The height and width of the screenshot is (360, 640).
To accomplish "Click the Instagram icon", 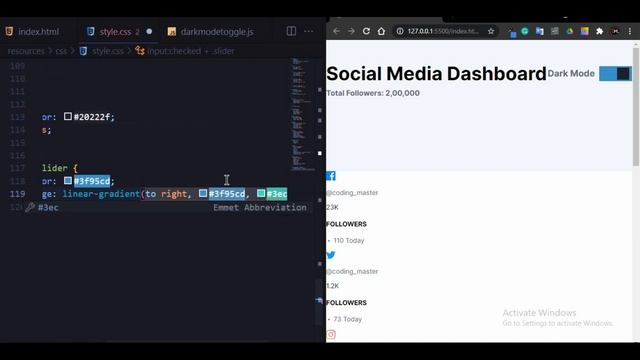I will pyautogui.click(x=331, y=335).
